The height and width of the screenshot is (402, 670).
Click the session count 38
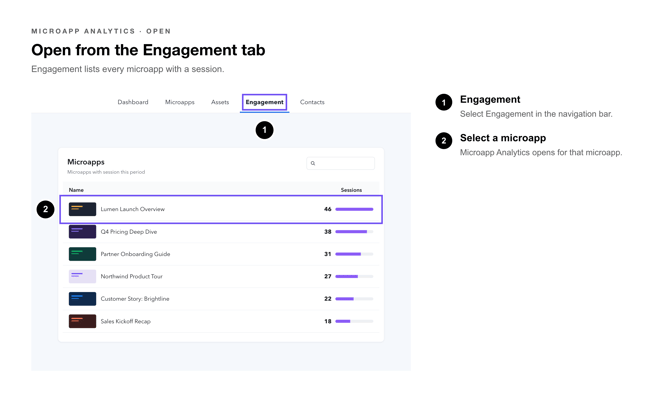[328, 232]
